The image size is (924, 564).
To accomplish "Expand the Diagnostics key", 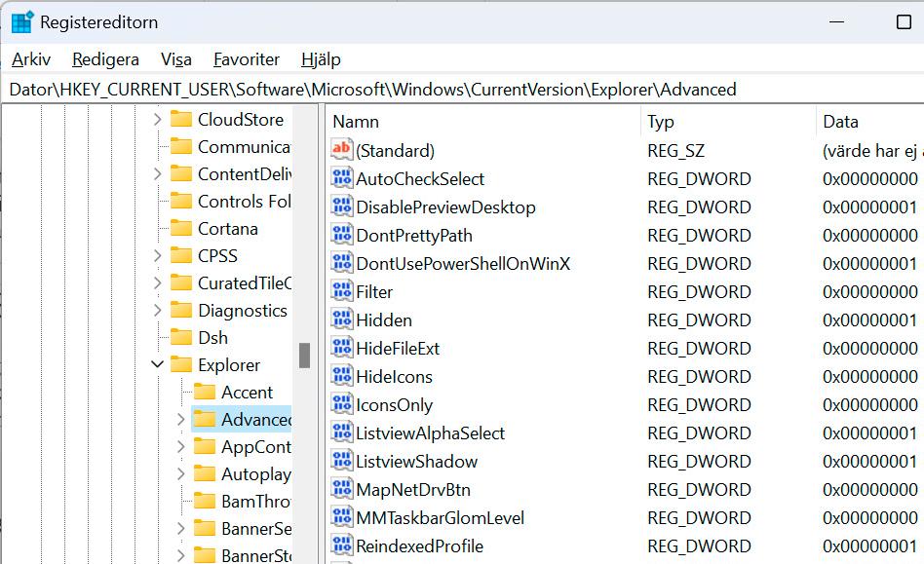I will (157, 310).
